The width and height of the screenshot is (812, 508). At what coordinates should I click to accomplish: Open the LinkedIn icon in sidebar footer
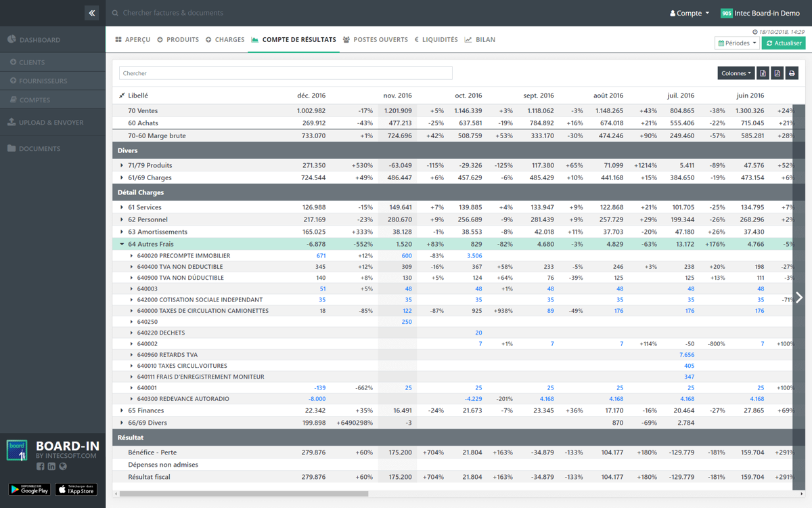click(x=51, y=467)
